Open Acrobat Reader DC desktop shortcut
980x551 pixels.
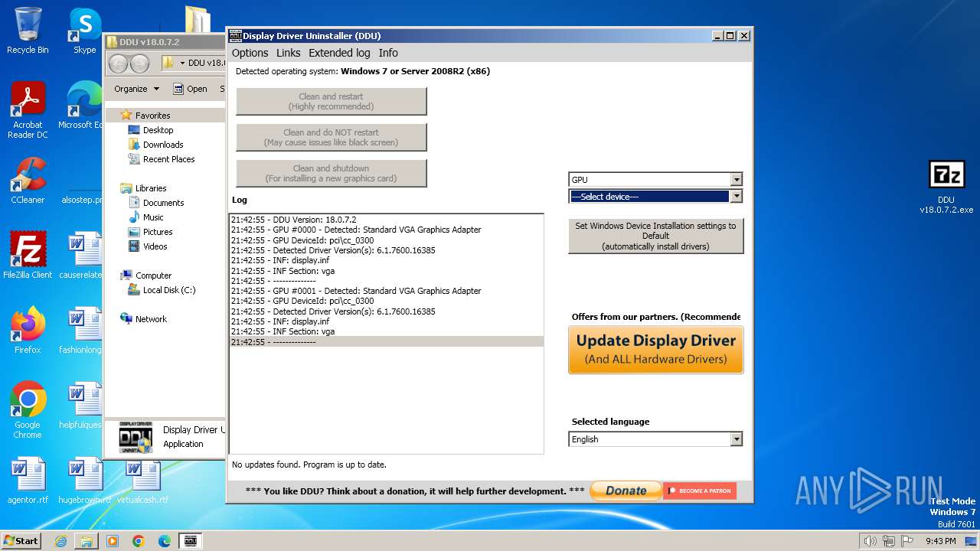tap(28, 110)
